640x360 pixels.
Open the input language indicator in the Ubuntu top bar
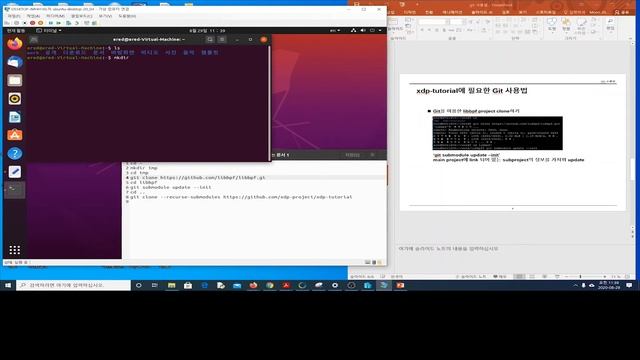click(335, 31)
